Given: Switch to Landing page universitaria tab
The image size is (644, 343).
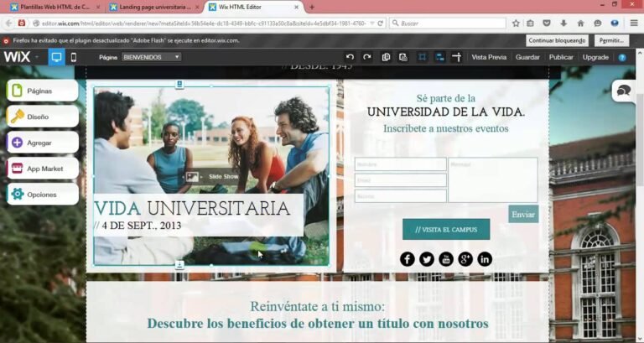Looking at the screenshot, I should click(x=155, y=7).
